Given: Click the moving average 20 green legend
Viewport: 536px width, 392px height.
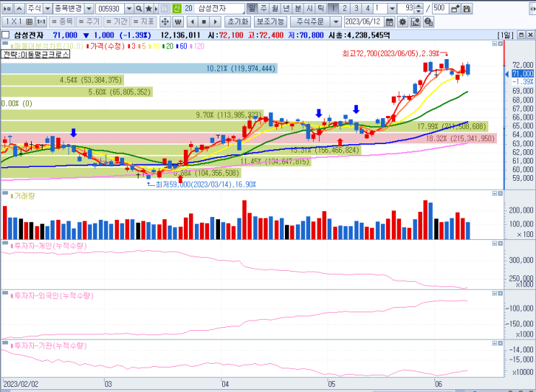Looking at the screenshot, I should tap(168, 46).
